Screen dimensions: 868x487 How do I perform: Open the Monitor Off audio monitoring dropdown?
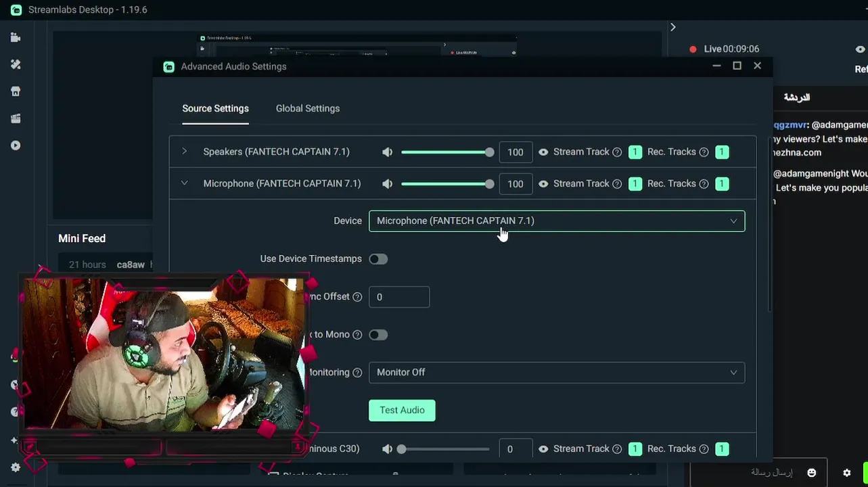[557, 373]
